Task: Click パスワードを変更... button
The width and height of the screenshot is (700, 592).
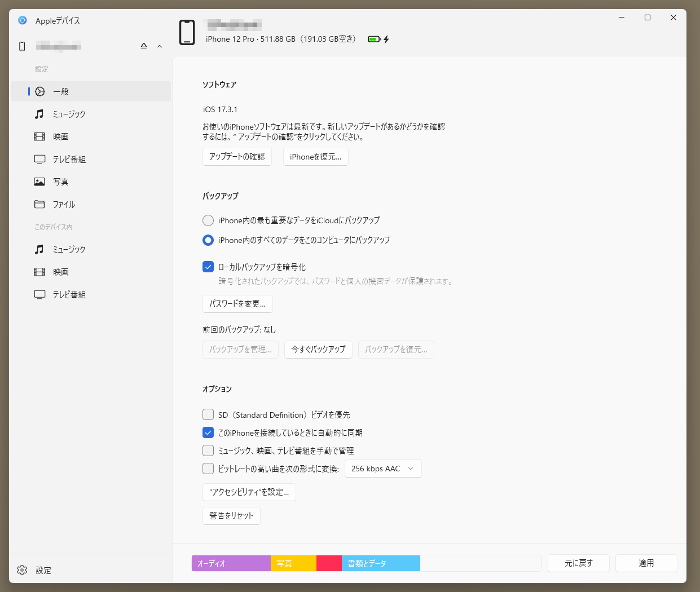Action: (237, 304)
